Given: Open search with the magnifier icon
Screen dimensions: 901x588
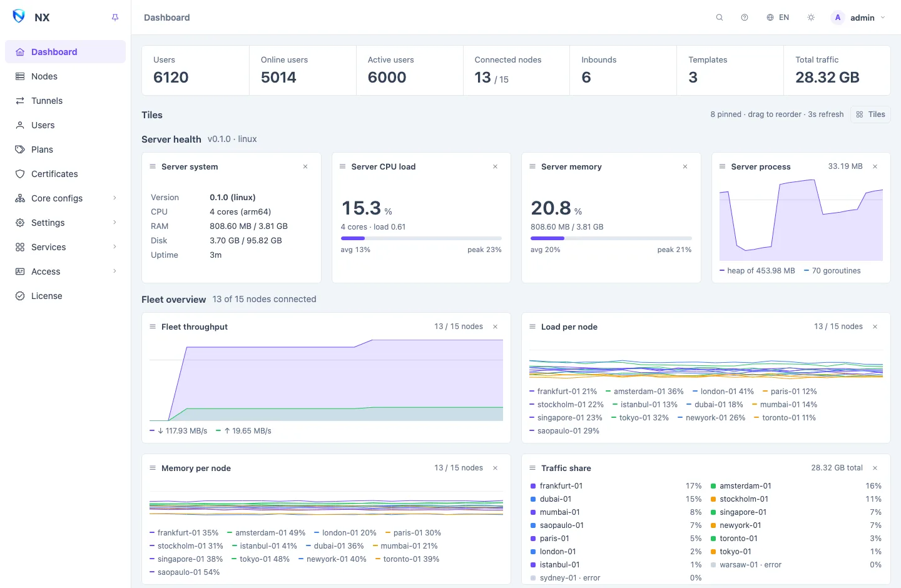Looking at the screenshot, I should click(720, 18).
